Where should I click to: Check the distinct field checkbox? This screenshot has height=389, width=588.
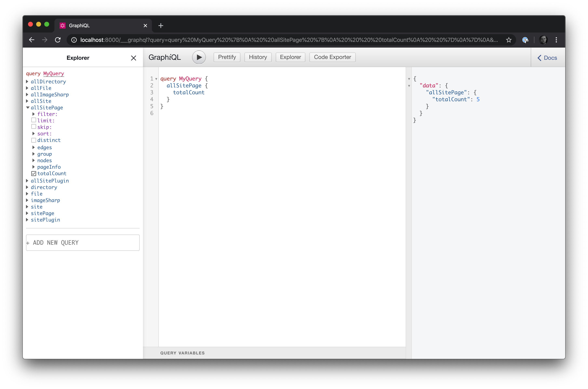click(x=34, y=140)
